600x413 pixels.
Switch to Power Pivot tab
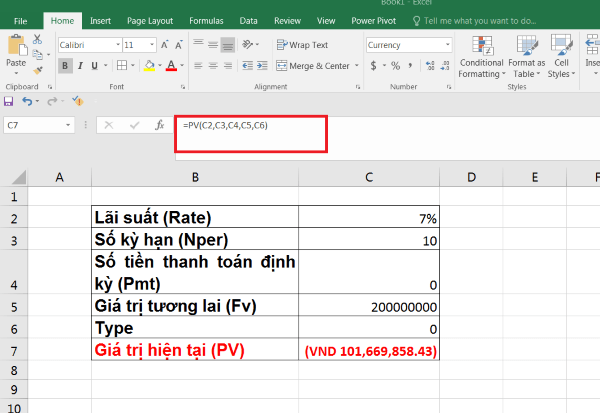tap(373, 21)
